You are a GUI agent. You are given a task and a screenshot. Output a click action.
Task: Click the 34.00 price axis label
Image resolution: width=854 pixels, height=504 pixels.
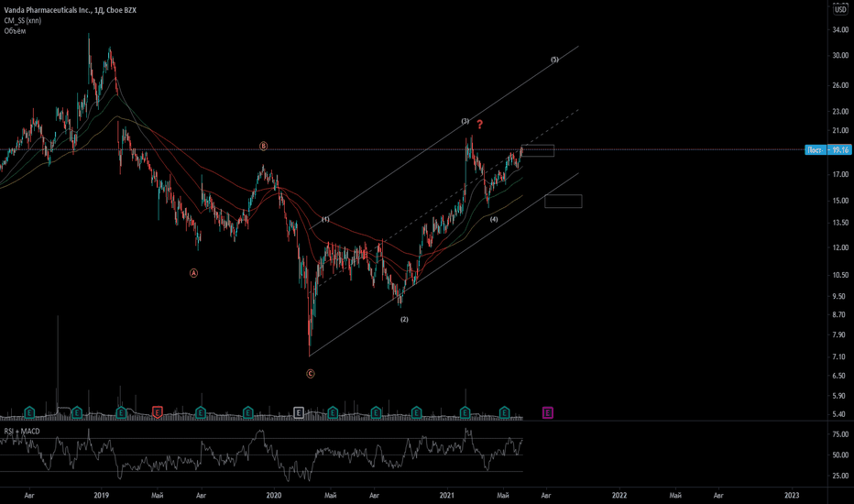click(x=840, y=30)
